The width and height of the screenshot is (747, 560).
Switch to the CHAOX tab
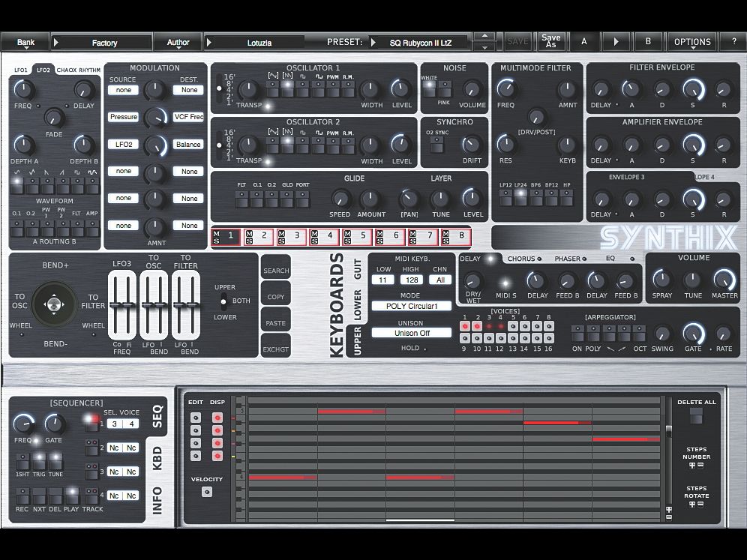(67, 70)
